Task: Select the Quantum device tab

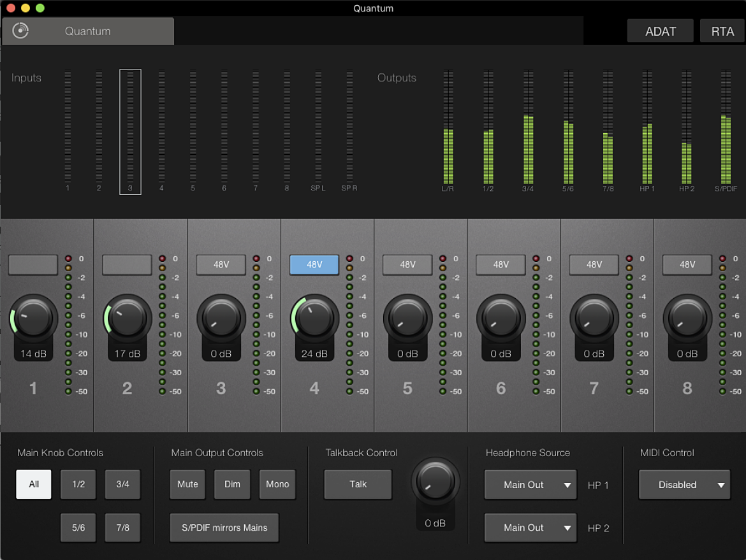Action: tap(88, 31)
